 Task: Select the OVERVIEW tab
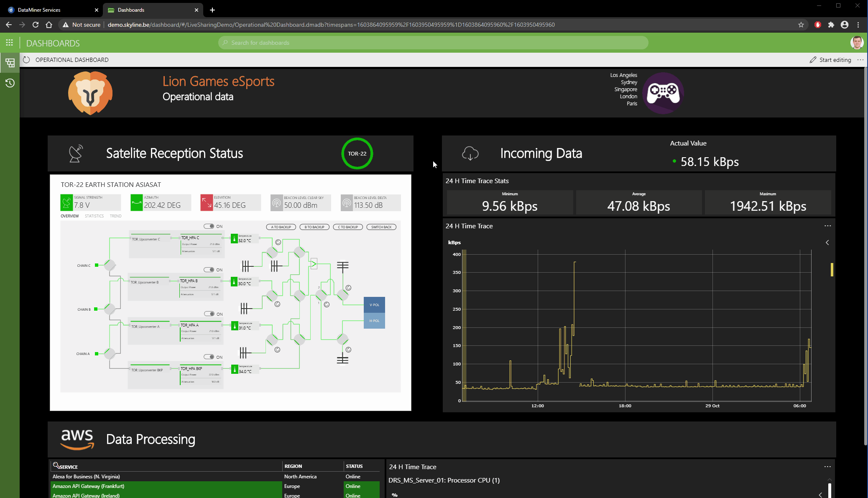70,216
